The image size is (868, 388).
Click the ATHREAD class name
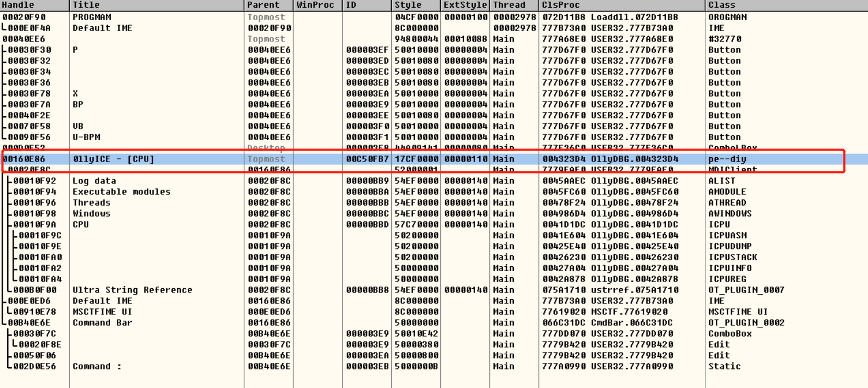727,202
